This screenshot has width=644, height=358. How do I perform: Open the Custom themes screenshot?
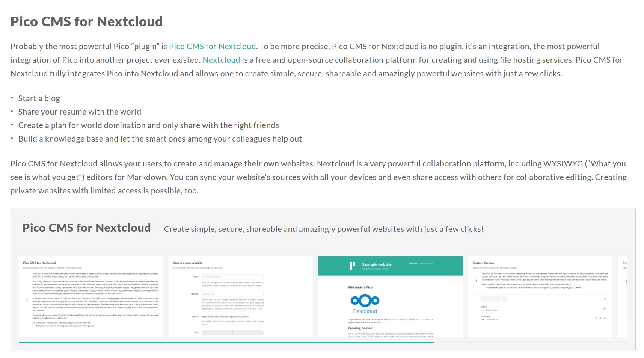click(x=540, y=297)
